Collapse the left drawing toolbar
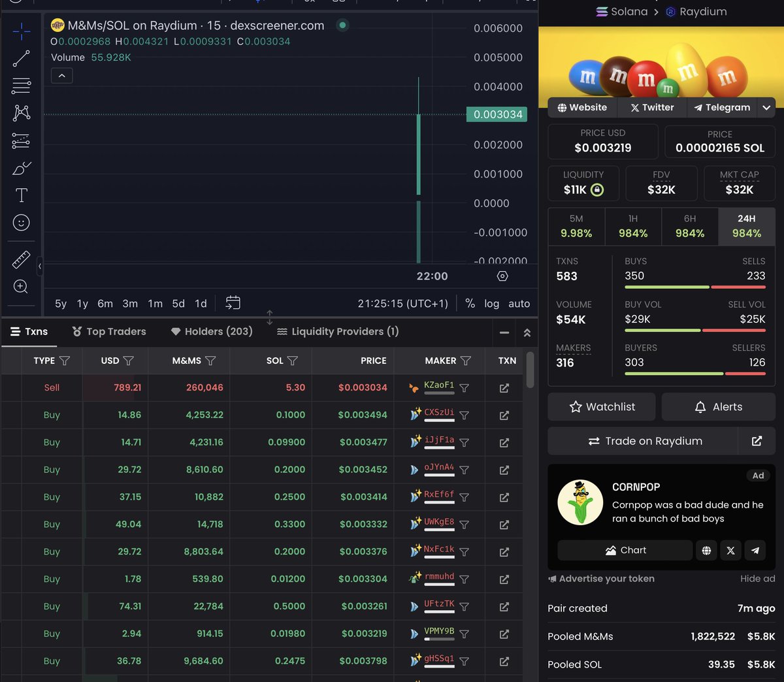The width and height of the screenshot is (784, 682). pyautogui.click(x=40, y=266)
